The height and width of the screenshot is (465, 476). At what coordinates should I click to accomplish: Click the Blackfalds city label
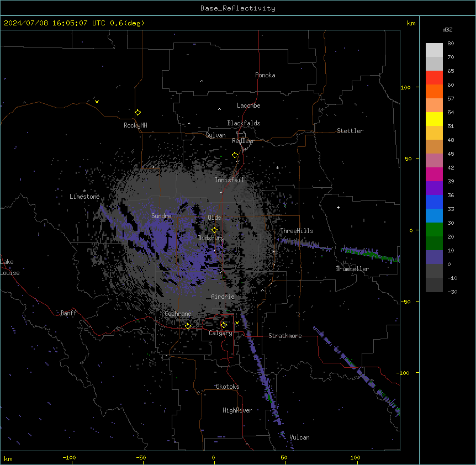(244, 123)
